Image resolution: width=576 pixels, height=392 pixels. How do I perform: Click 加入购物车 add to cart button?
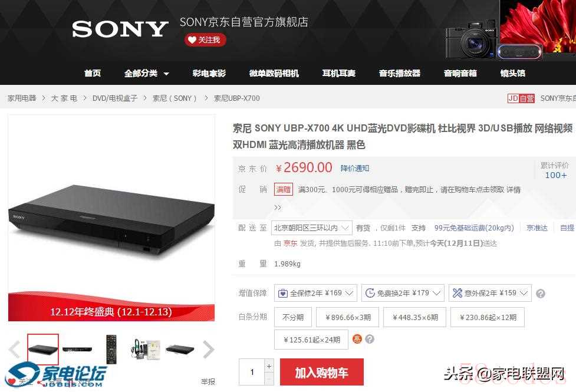322,372
